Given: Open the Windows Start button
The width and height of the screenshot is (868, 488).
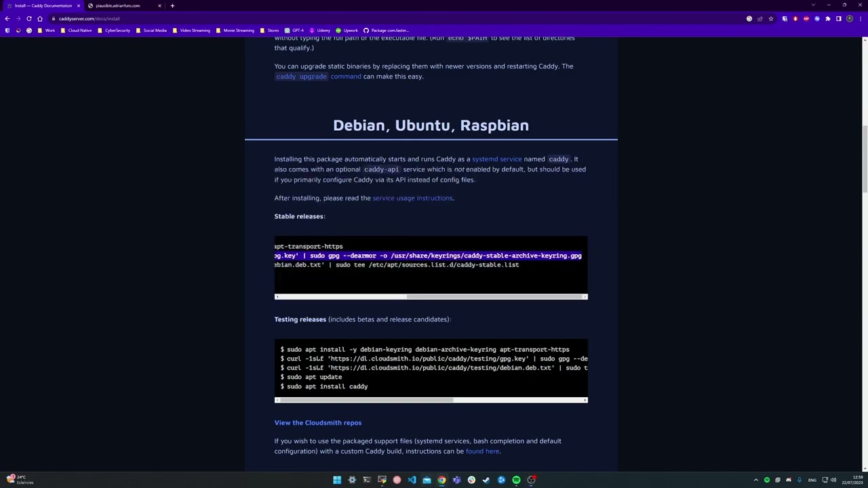Looking at the screenshot, I should coord(337,480).
